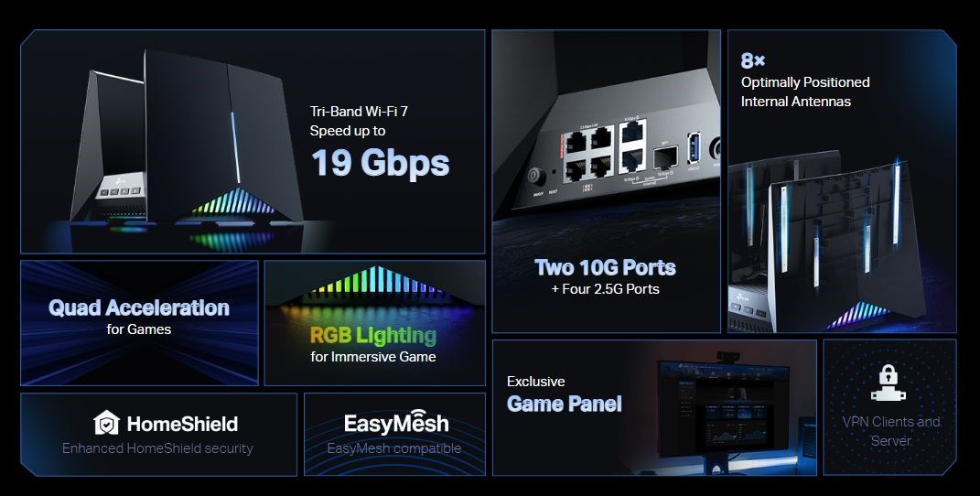The width and height of the screenshot is (980, 496).
Task: Open the Two 10G Ports feature tile
Action: coord(606,181)
